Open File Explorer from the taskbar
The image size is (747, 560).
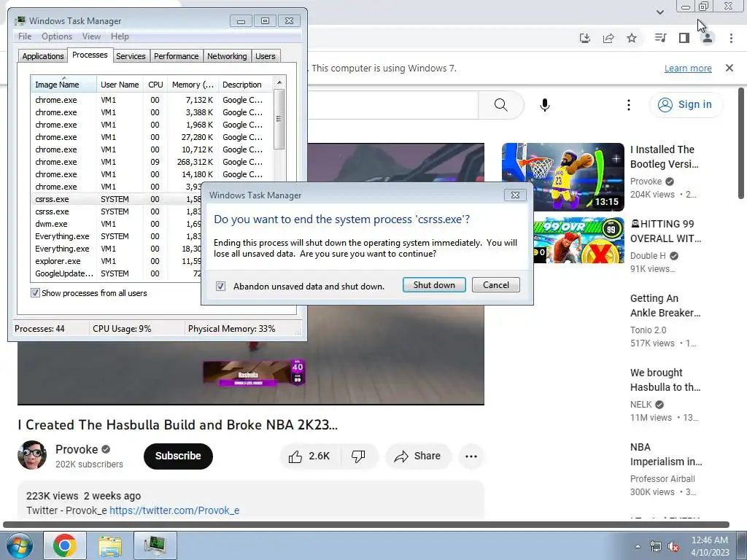[110, 545]
